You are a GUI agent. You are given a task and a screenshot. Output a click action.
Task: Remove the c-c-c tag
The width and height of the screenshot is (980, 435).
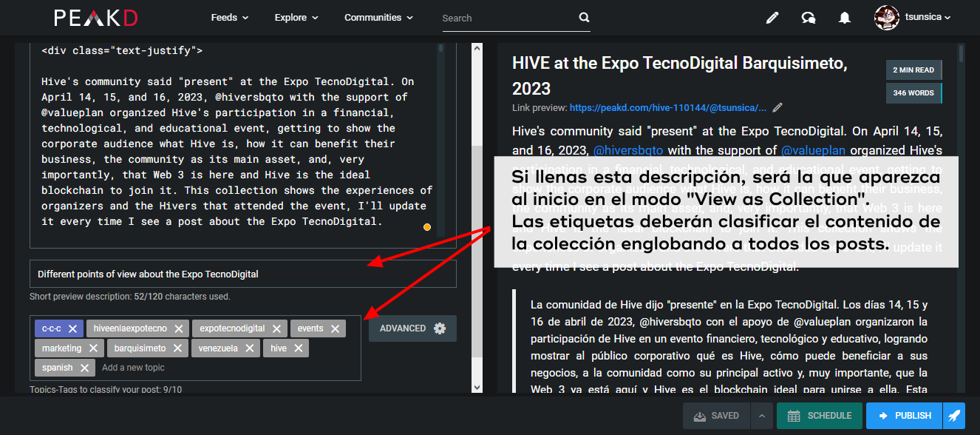click(x=72, y=328)
